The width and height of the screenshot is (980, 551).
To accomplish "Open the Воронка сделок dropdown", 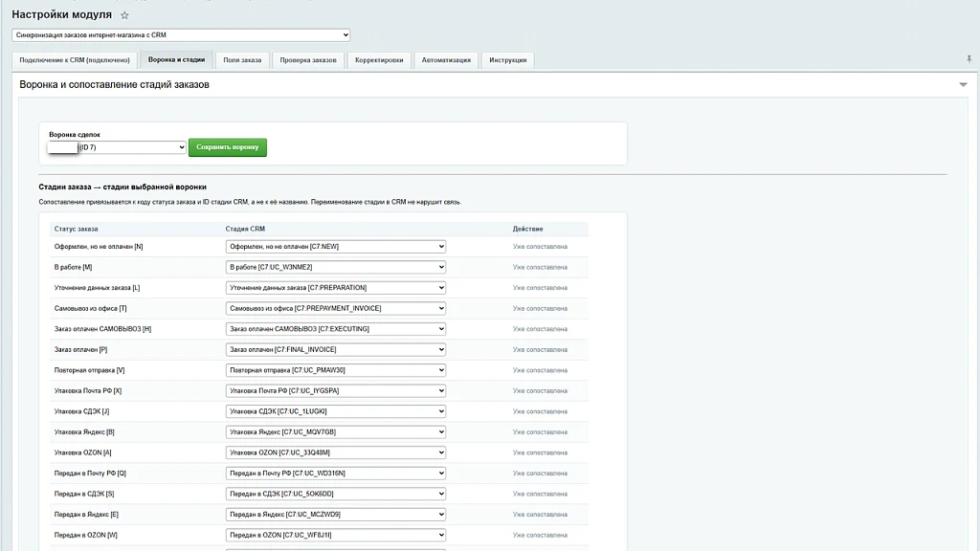I will (117, 147).
